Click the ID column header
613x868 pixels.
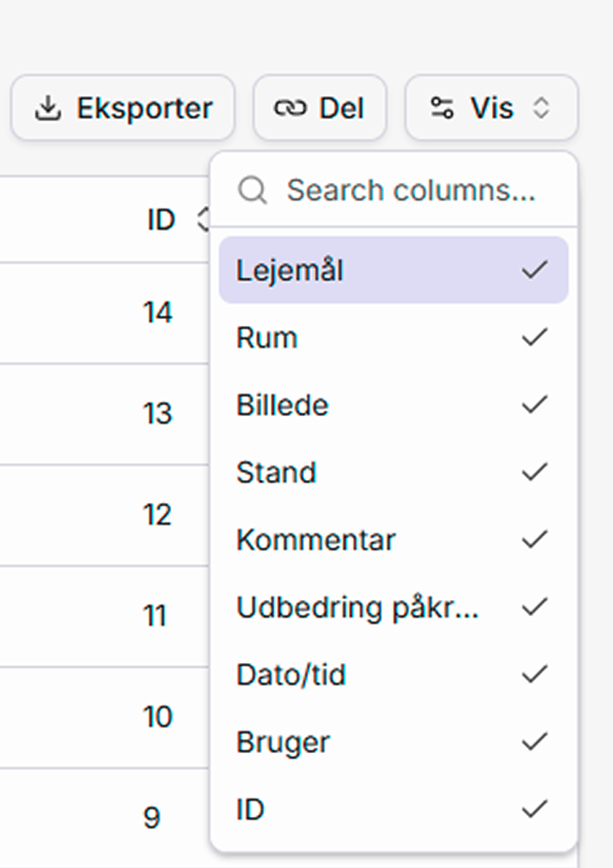tap(161, 220)
